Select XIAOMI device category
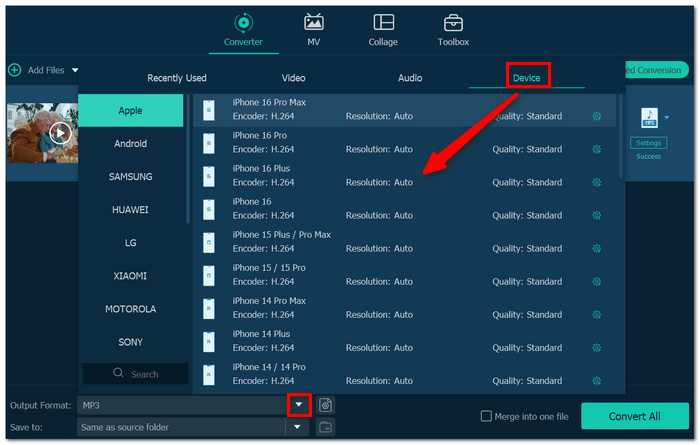Viewport: 700px width, 445px height. coord(130,276)
